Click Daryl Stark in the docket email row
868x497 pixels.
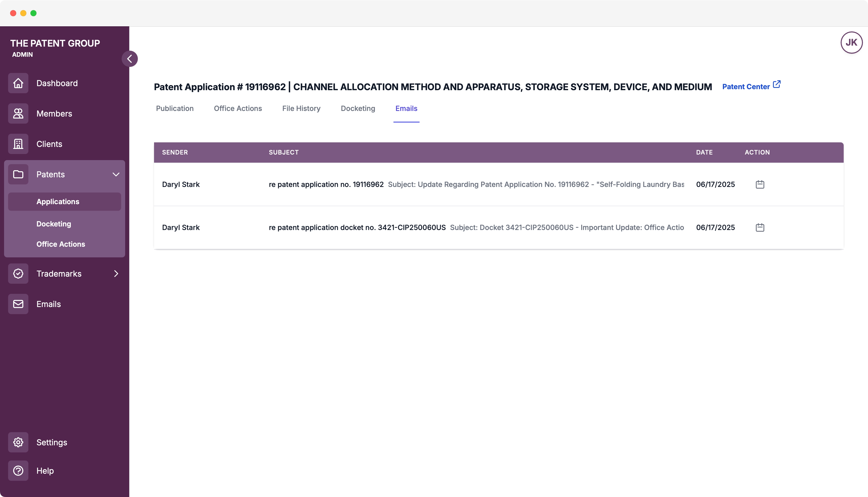(x=181, y=227)
